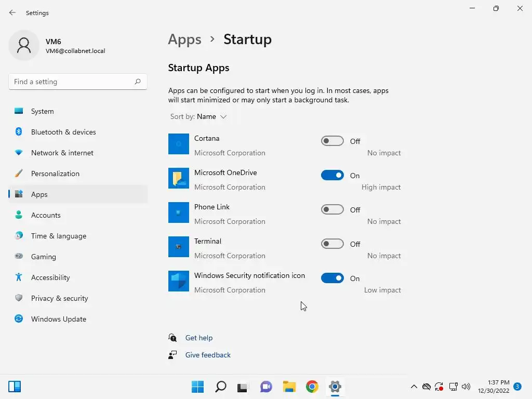532x399 pixels.
Task: Click VM6@collabnet.local account text
Action: tap(75, 51)
